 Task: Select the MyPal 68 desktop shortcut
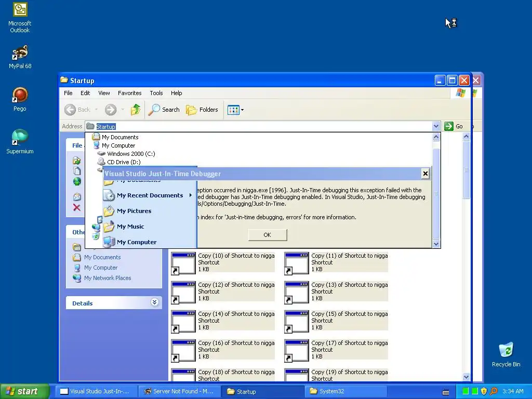tap(20, 57)
